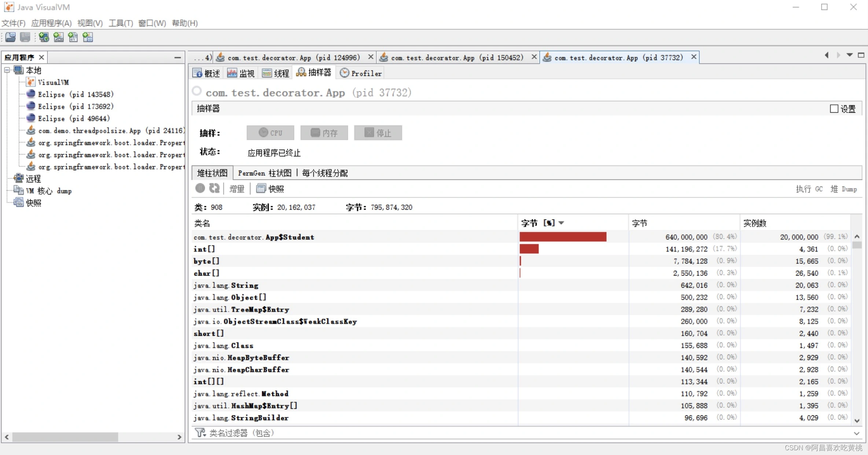Start CPU sampling

270,132
